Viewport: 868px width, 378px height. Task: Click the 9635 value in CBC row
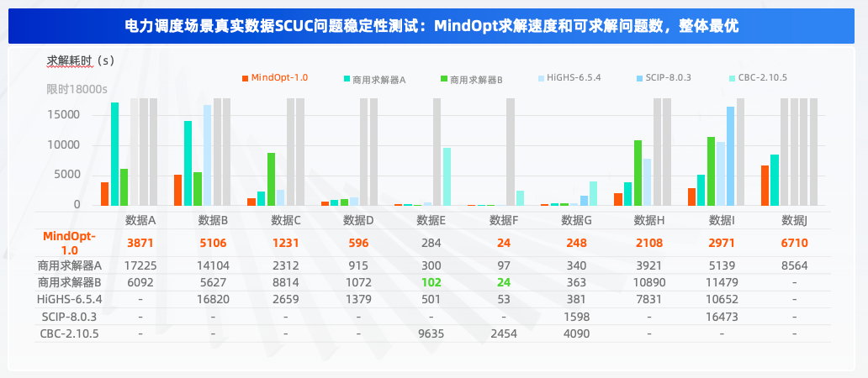(x=432, y=333)
